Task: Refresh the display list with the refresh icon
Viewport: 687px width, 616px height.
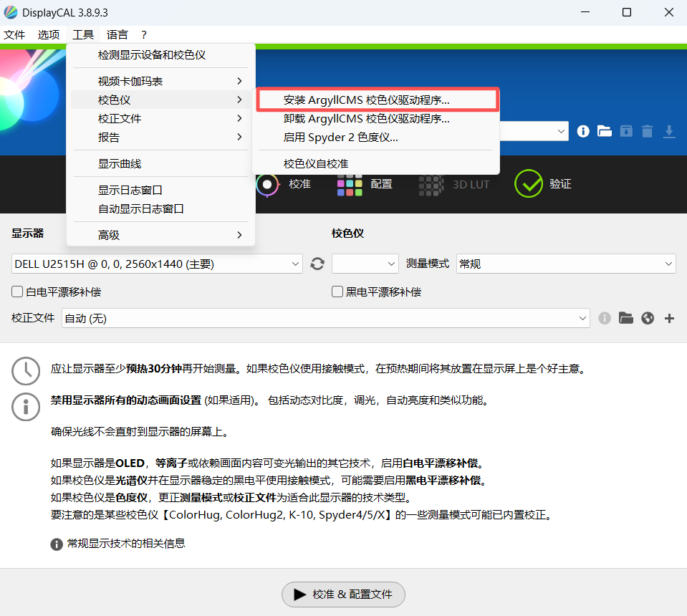Action: point(317,264)
